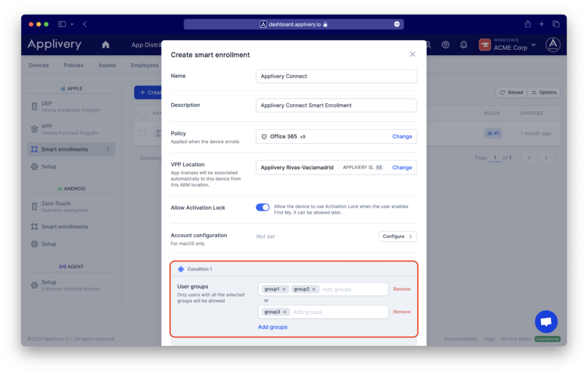Click the Add groups link
This screenshot has width=588, height=374.
273,327
